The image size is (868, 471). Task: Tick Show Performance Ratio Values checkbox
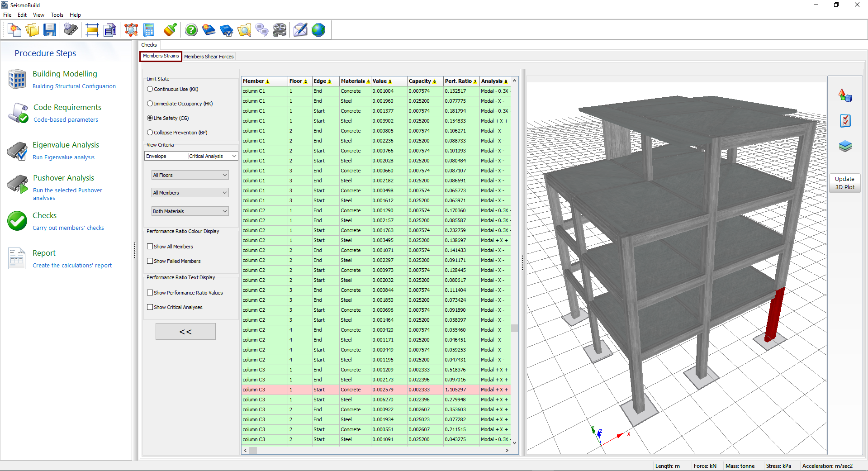coord(150,293)
